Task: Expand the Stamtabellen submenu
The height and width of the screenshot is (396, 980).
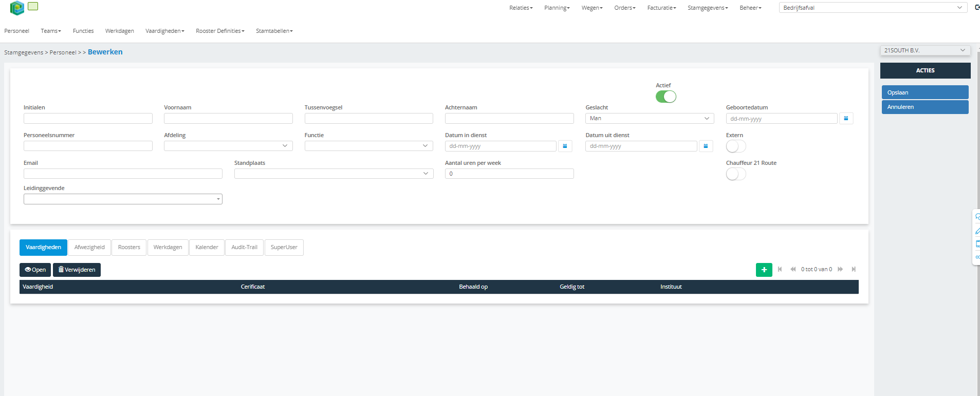Action: (274, 31)
